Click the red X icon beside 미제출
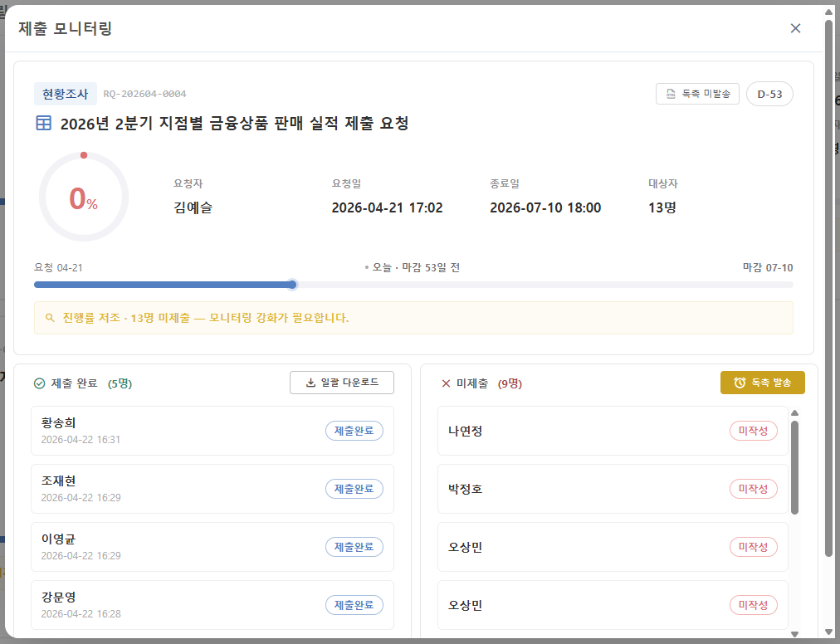Screen dimensions: 840x644 446,383
